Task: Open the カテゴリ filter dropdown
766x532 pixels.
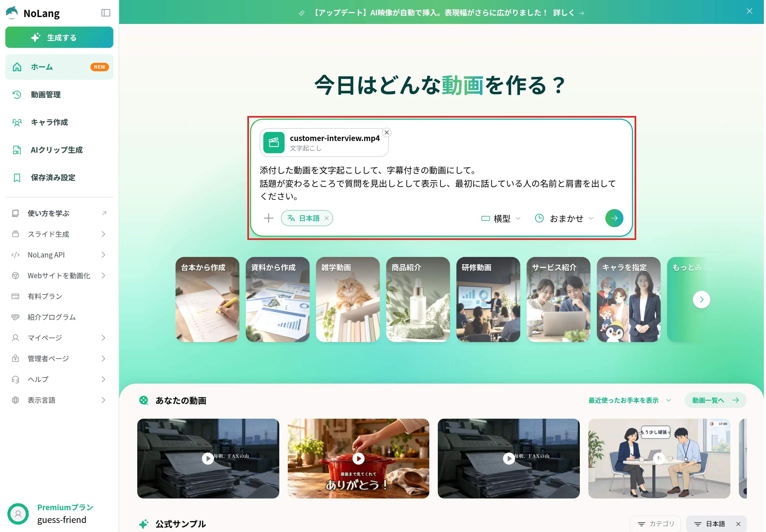Action: [x=655, y=524]
